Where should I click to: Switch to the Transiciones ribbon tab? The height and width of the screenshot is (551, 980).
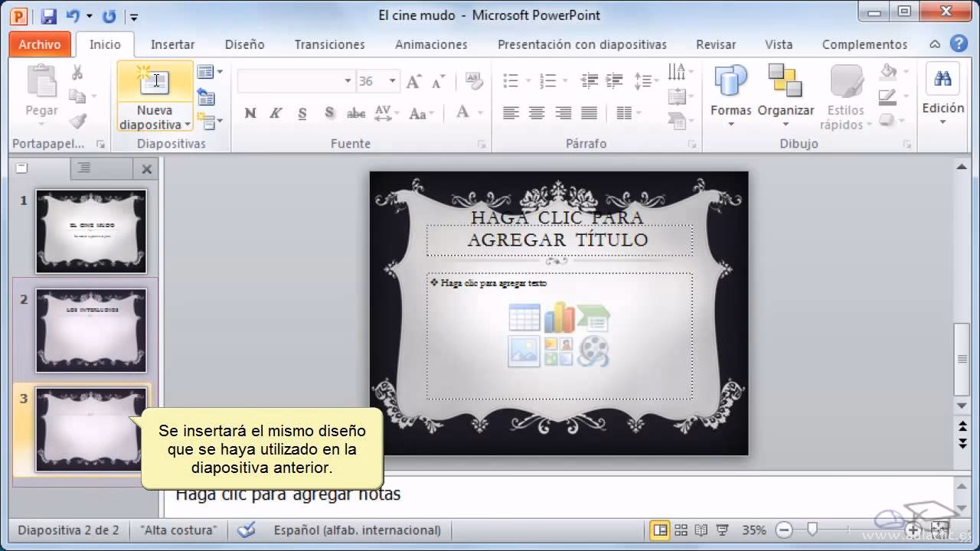[x=329, y=44]
